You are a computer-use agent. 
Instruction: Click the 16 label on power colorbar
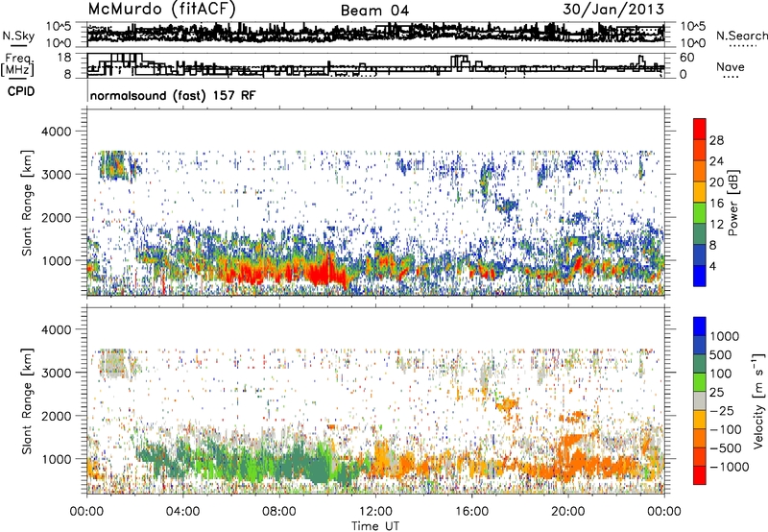click(x=716, y=204)
